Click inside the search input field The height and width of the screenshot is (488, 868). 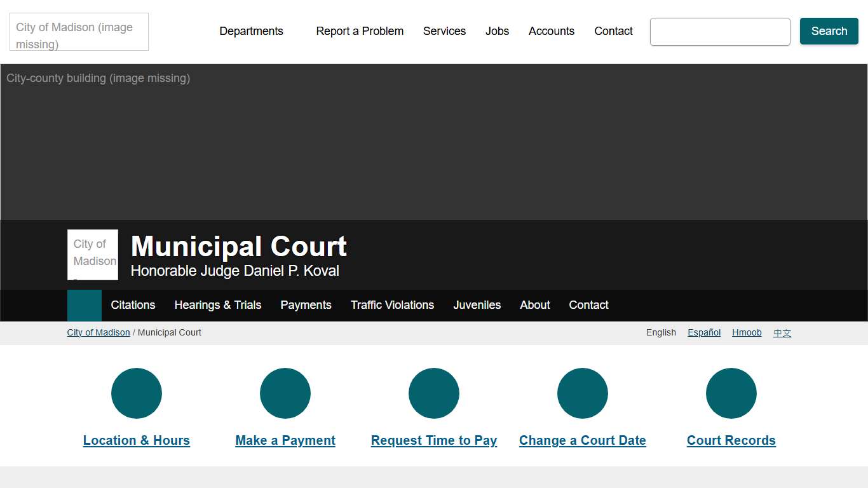pos(719,31)
